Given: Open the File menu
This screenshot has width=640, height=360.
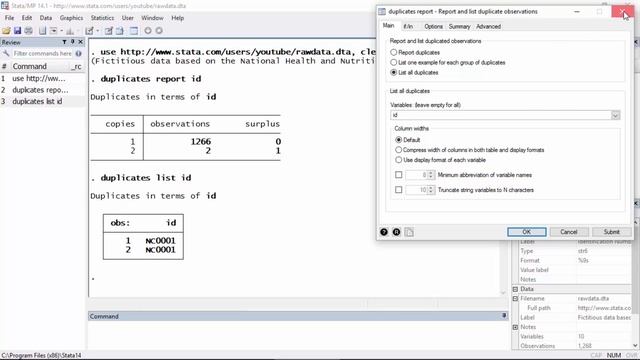Looking at the screenshot, I should pyautogui.click(x=9, y=18).
